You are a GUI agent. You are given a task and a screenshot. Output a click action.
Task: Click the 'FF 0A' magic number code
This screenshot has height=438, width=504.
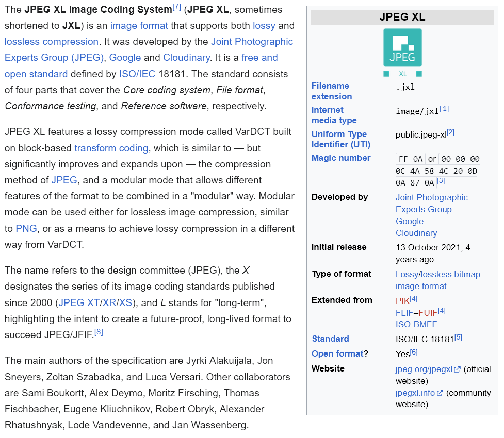click(411, 159)
